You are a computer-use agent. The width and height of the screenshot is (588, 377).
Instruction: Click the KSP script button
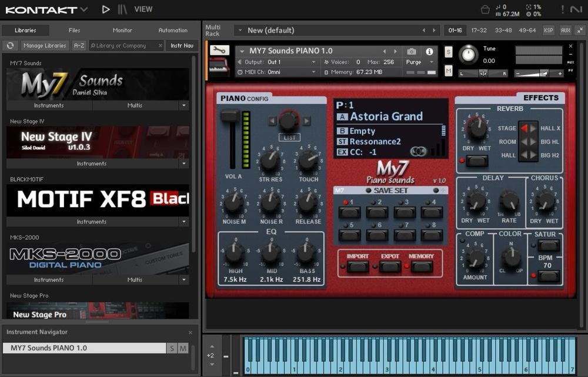tap(548, 31)
